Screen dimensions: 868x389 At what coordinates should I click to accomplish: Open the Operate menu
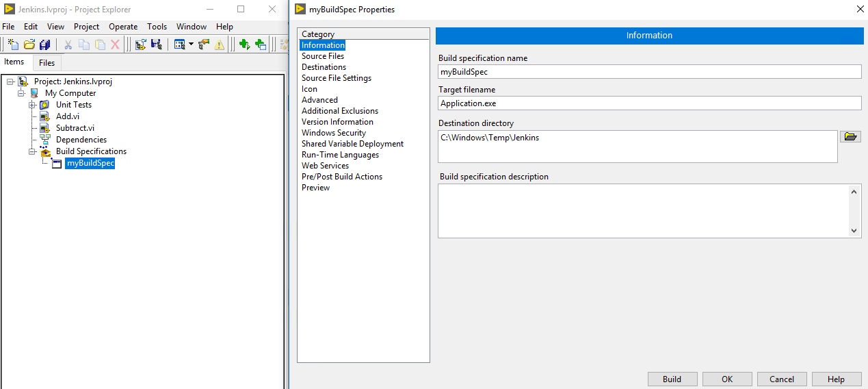[123, 27]
